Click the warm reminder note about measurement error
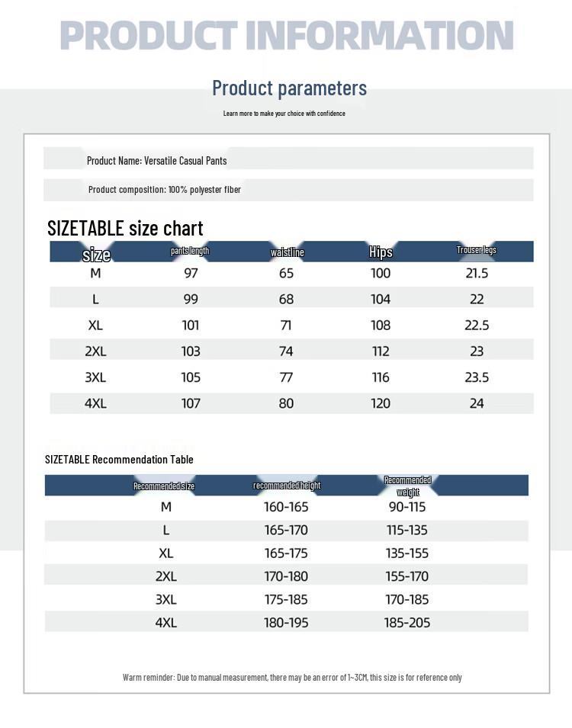 click(292, 677)
